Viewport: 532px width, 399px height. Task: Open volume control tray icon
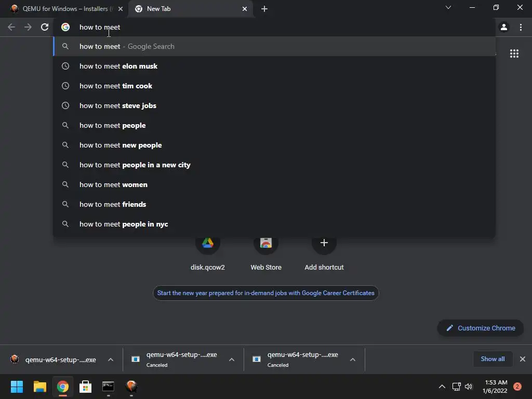(x=469, y=387)
